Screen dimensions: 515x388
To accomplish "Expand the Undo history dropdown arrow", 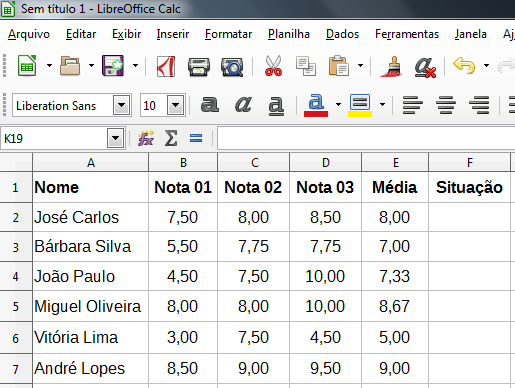I will [x=486, y=66].
